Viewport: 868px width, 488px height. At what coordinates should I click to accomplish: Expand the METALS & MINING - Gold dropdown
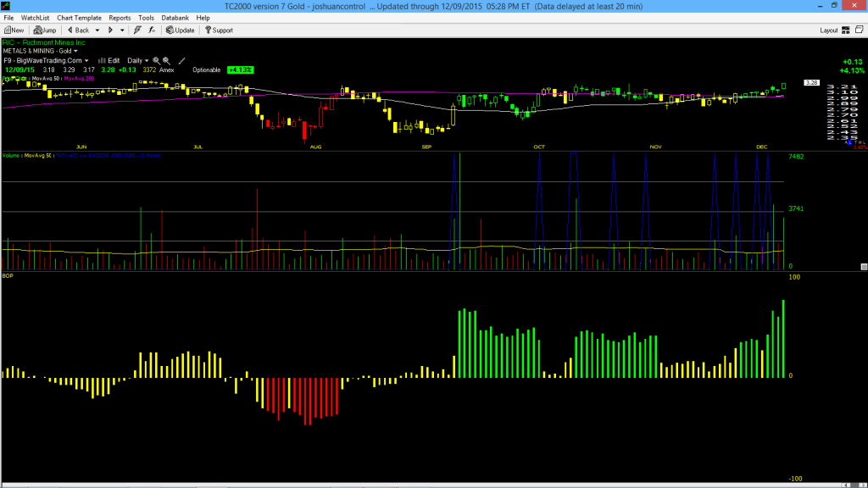[41, 51]
